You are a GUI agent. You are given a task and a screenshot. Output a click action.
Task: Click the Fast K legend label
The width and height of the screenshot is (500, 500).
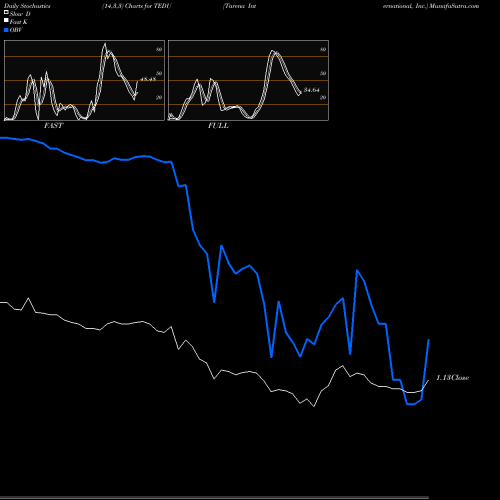19,22
